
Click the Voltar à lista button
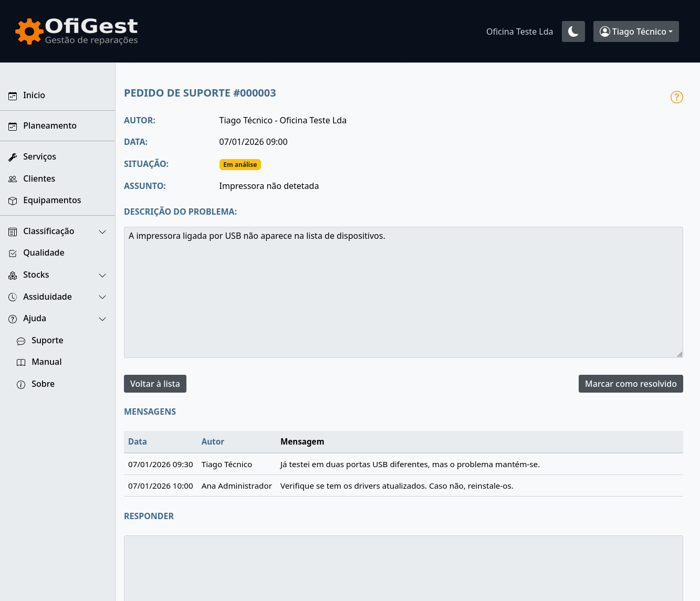pyautogui.click(x=155, y=384)
